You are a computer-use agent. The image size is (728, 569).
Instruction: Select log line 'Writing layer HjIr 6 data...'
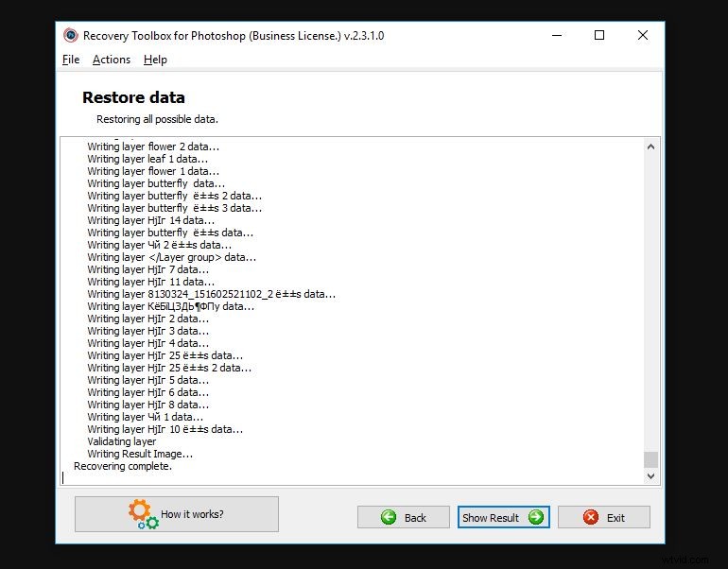coord(148,392)
